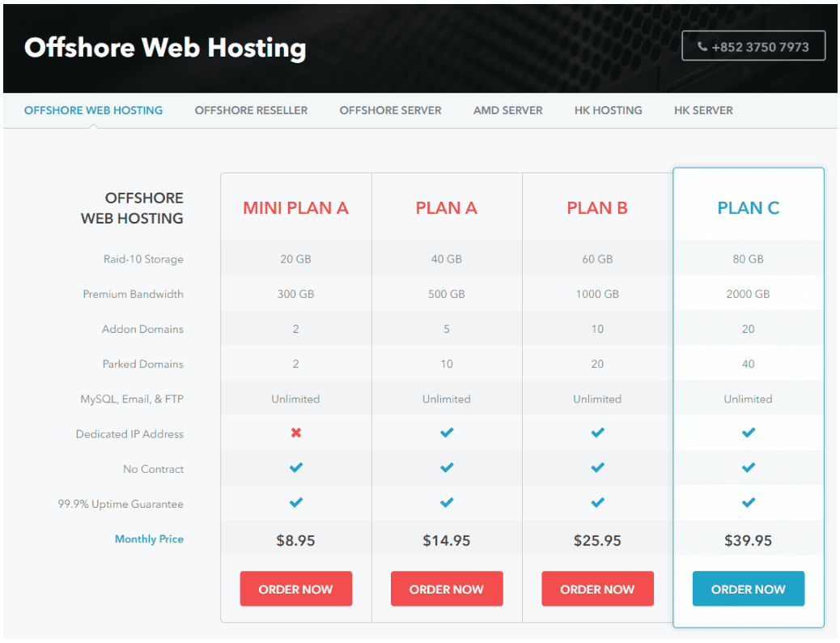
Task: Click Unlimited under Mini Plan A
Action: (295, 399)
